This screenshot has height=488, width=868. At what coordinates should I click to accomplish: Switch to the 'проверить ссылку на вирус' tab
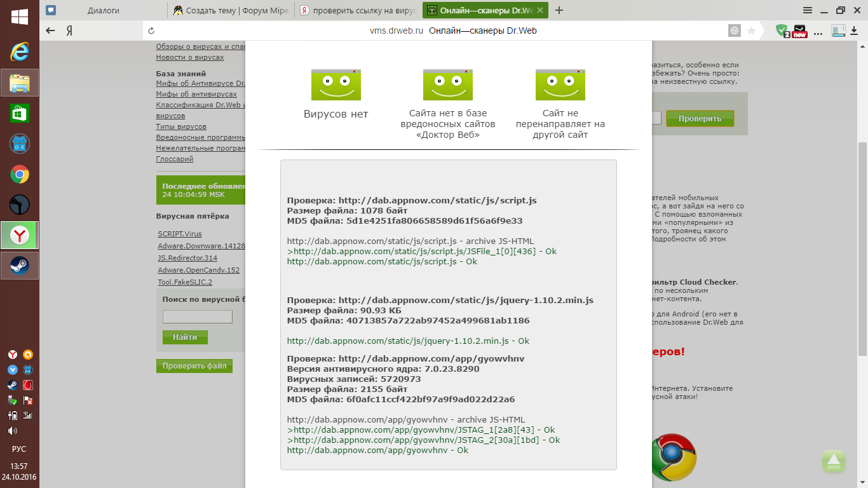tap(358, 10)
